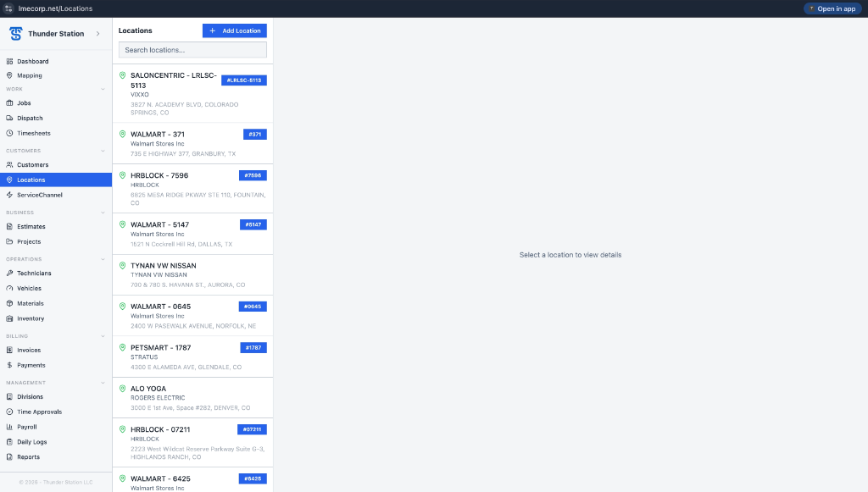The image size is (868, 492).
Task: Click the #371 location badge
Action: (255, 135)
